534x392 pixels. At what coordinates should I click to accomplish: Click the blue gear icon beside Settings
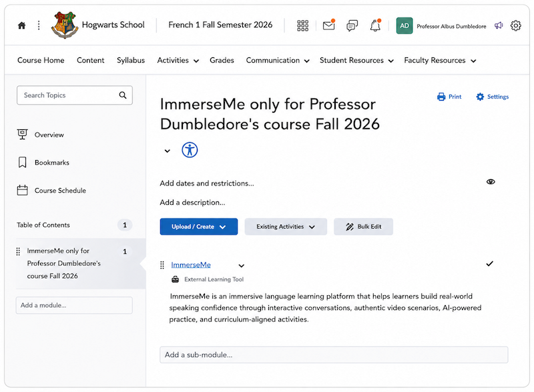[480, 97]
